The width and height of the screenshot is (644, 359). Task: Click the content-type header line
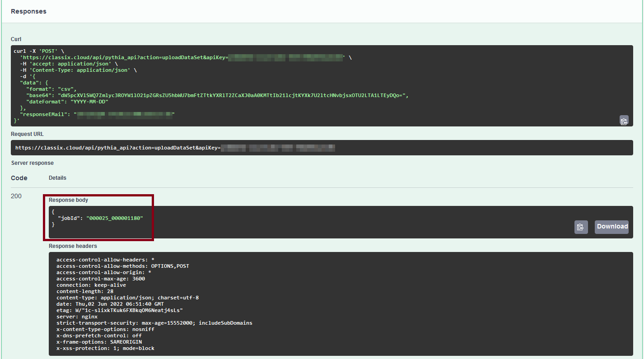tap(127, 298)
